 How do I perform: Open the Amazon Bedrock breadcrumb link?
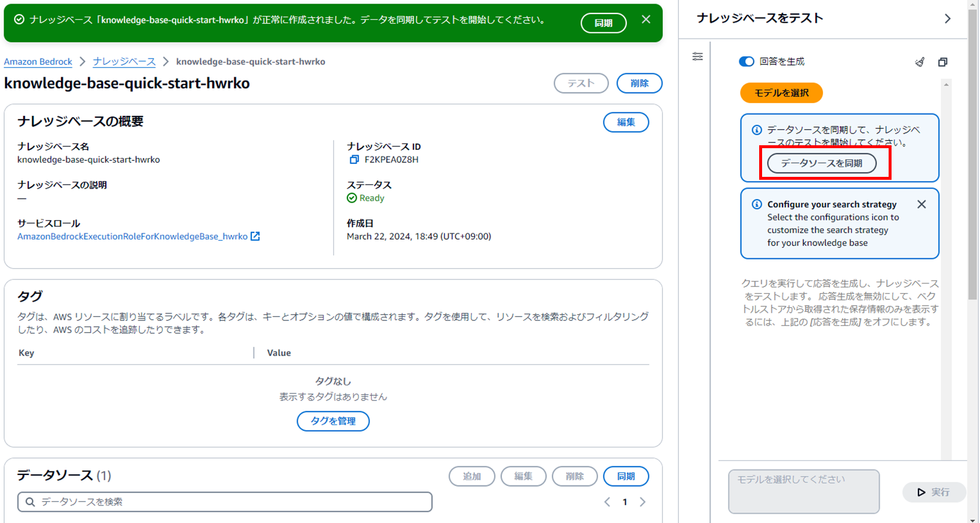coord(38,61)
